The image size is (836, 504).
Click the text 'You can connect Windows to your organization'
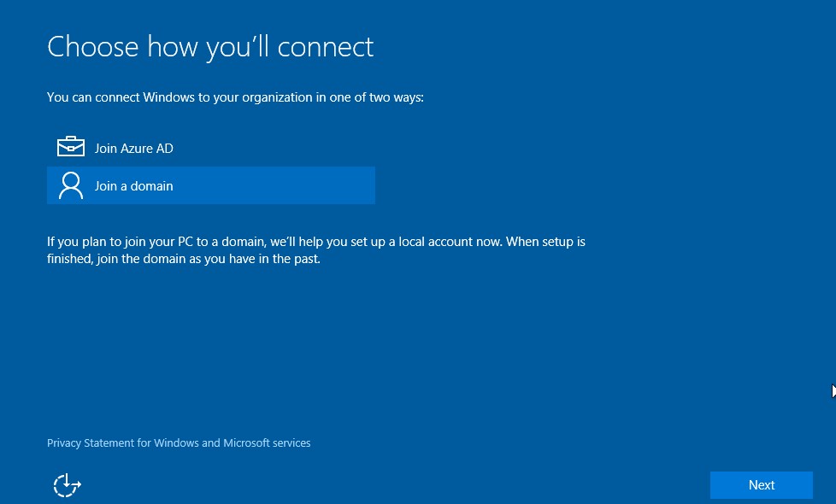pos(180,97)
